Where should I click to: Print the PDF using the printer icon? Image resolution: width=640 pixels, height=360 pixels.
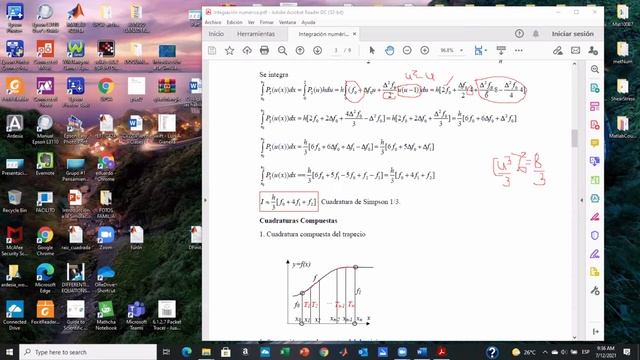tap(264, 50)
